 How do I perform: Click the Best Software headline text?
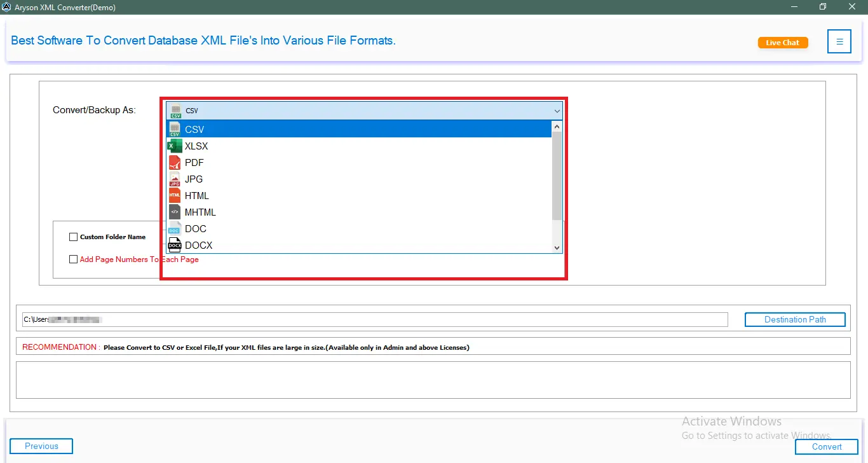point(203,41)
